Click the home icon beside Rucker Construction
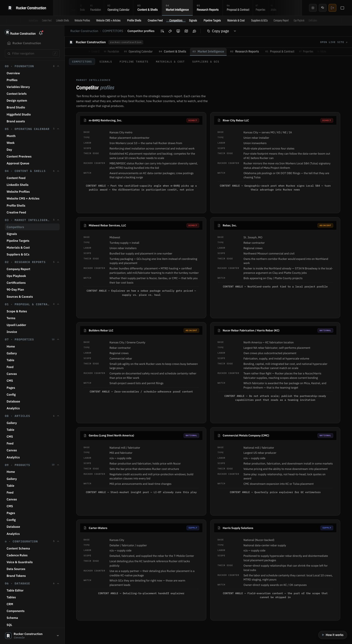Viewport: 352px width, 644px height. pyautogui.click(x=9, y=43)
